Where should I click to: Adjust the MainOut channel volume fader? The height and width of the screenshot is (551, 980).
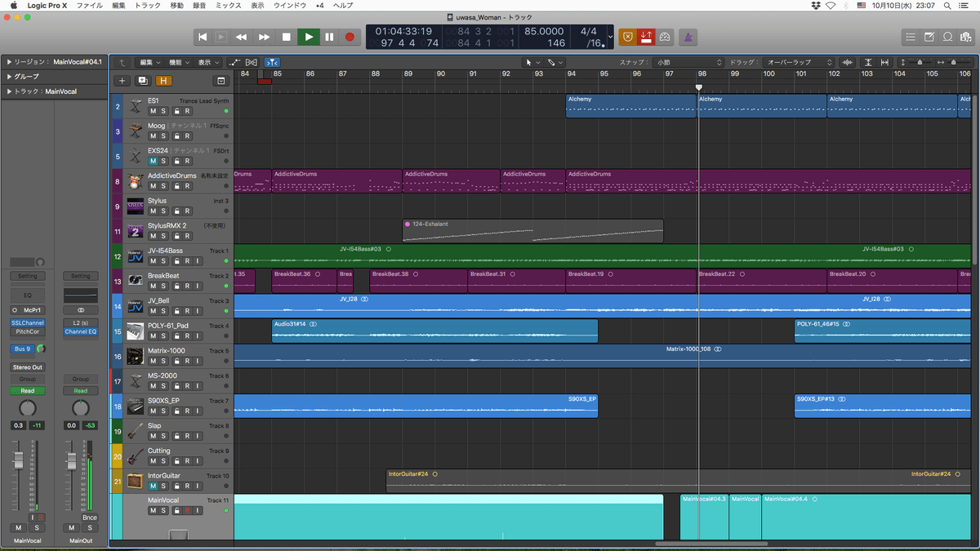click(71, 462)
